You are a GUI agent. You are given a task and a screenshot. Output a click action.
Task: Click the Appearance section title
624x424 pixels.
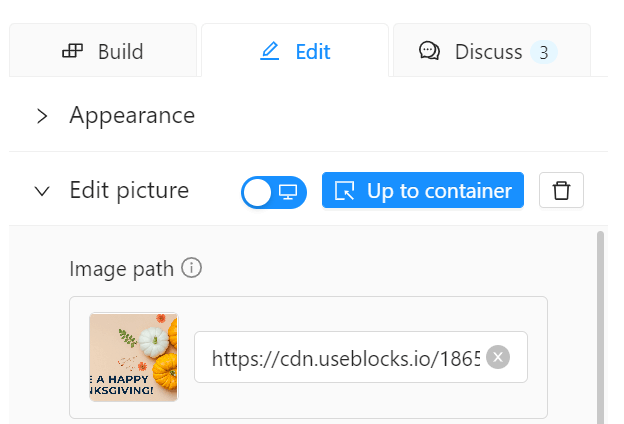[x=132, y=115]
